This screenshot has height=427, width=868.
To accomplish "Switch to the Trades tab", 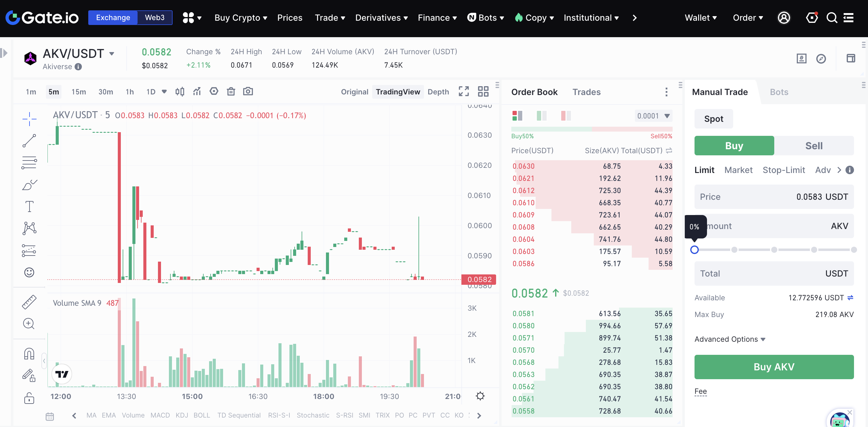I will [586, 92].
